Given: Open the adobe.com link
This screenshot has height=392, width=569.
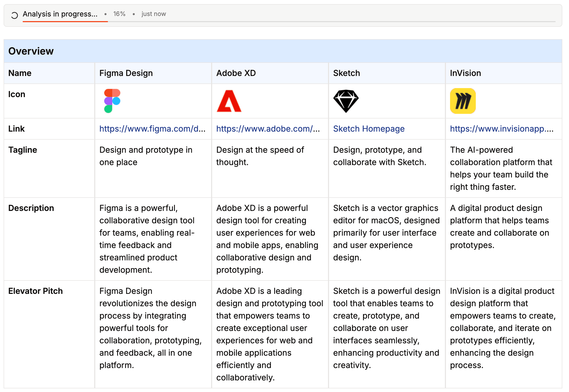Looking at the screenshot, I should [268, 129].
